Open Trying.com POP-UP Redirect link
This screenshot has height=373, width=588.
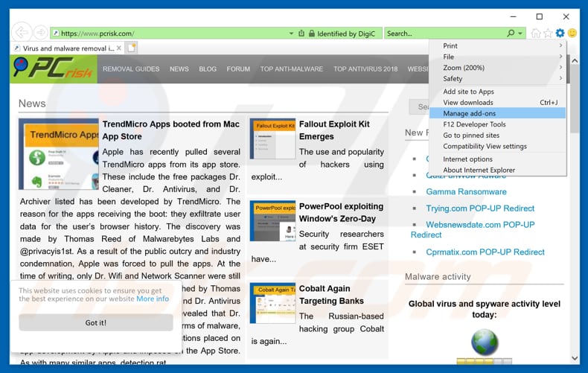[480, 208]
